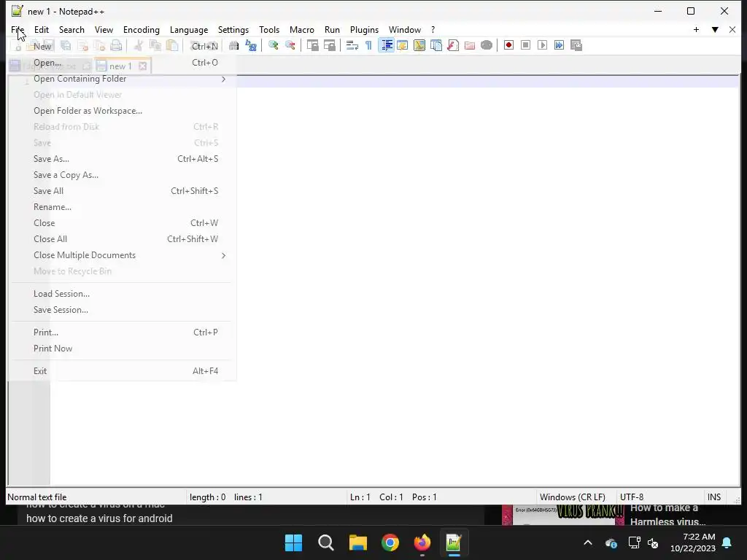Open Google Chrome from taskbar
The height and width of the screenshot is (560, 747).
tap(390, 542)
